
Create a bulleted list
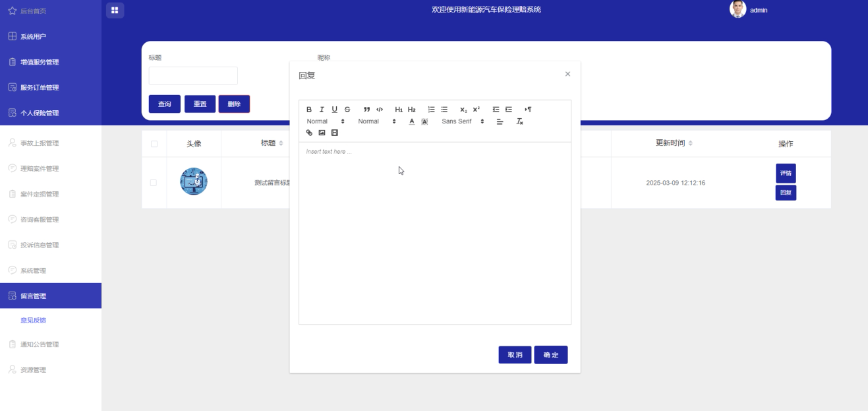444,110
